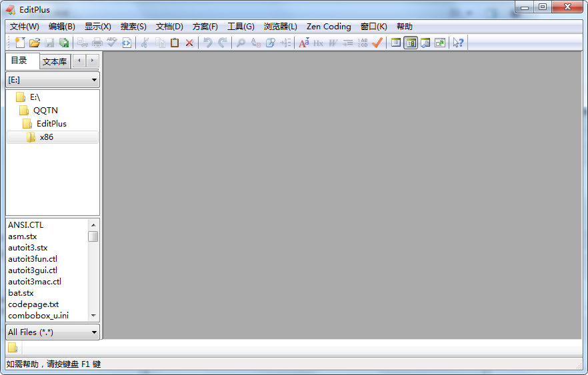Toggle the document list view icon
This screenshot has height=375, width=588.
click(396, 43)
